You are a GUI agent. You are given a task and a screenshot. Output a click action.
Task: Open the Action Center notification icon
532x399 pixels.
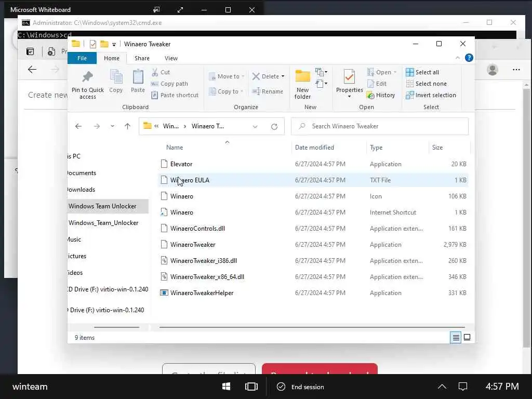(x=463, y=387)
